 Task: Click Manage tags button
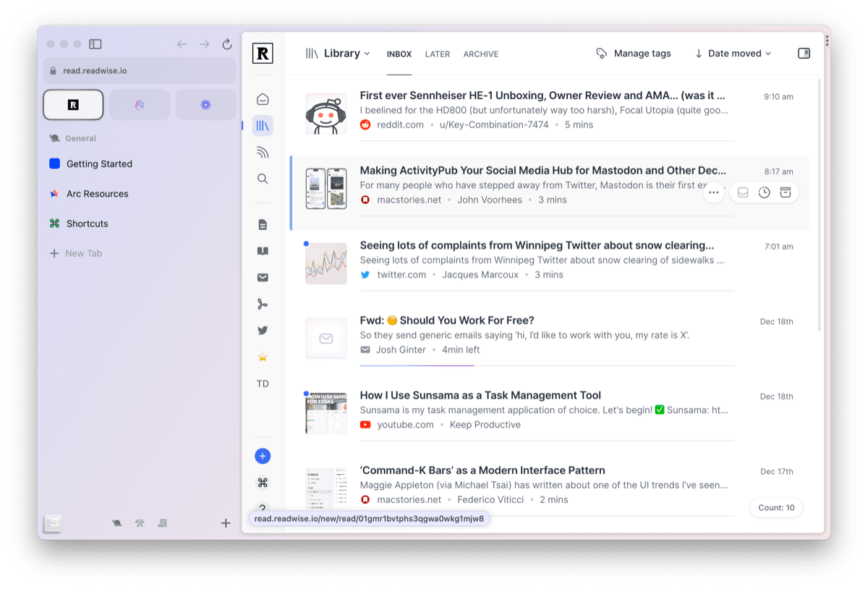coord(634,54)
